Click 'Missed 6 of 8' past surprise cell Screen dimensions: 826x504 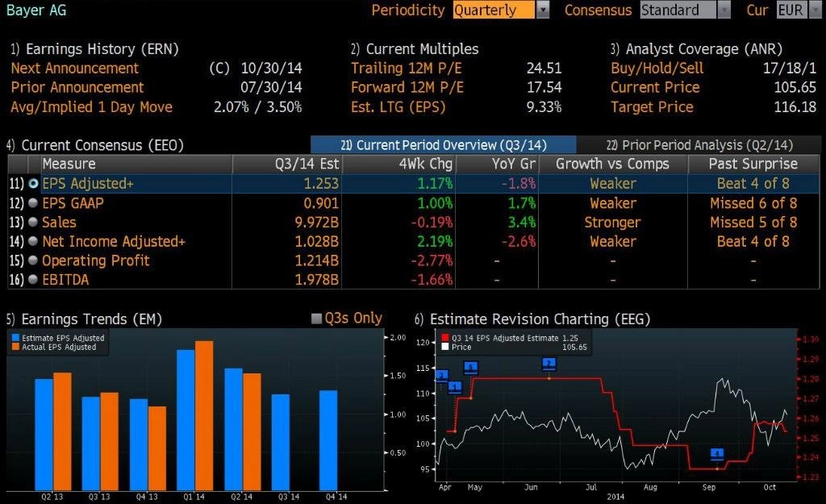click(753, 202)
